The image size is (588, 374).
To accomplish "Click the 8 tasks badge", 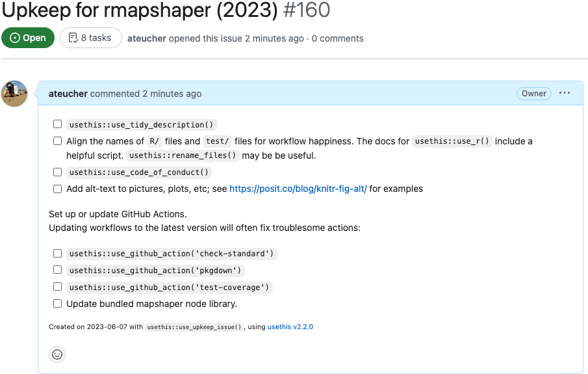I will 91,38.
